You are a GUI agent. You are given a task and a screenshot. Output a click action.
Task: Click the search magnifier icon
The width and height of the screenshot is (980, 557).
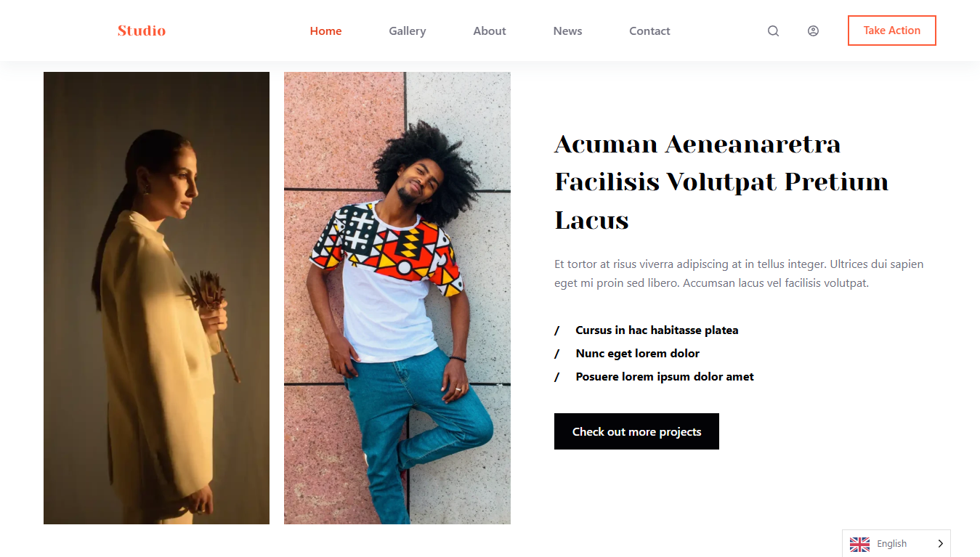point(773,31)
